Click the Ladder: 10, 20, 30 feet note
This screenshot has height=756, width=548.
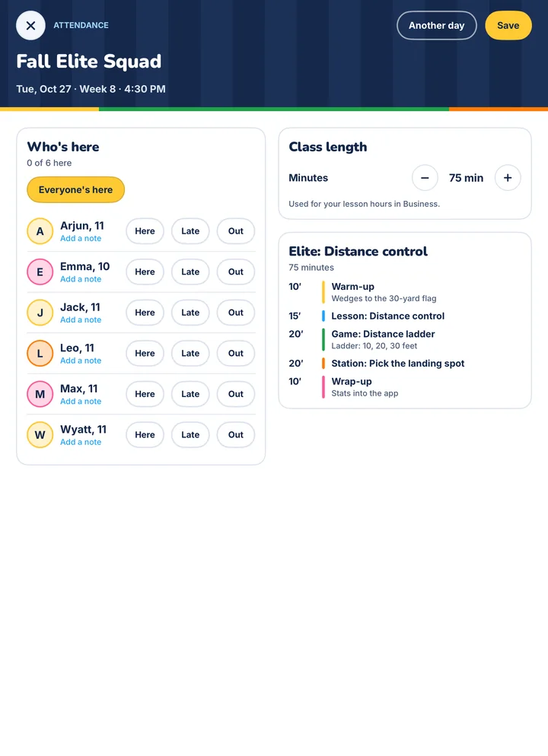pyautogui.click(x=374, y=346)
